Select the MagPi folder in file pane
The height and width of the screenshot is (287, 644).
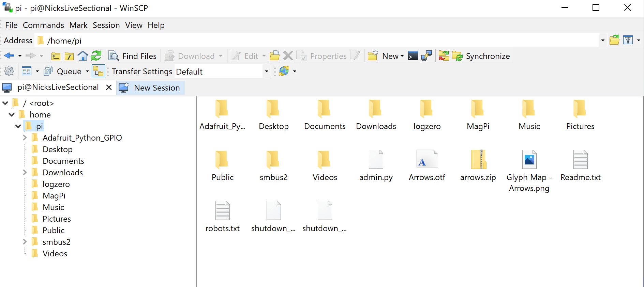(478, 115)
